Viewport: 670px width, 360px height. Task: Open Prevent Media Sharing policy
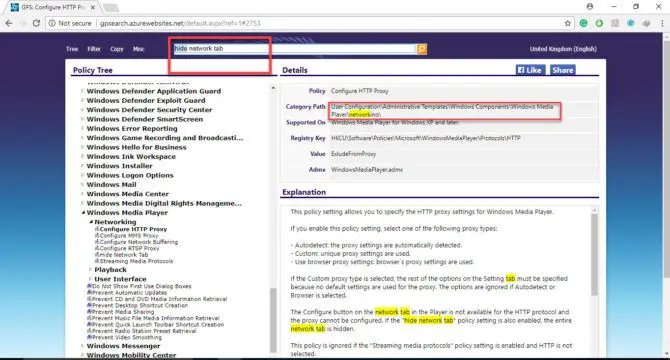(x=123, y=312)
